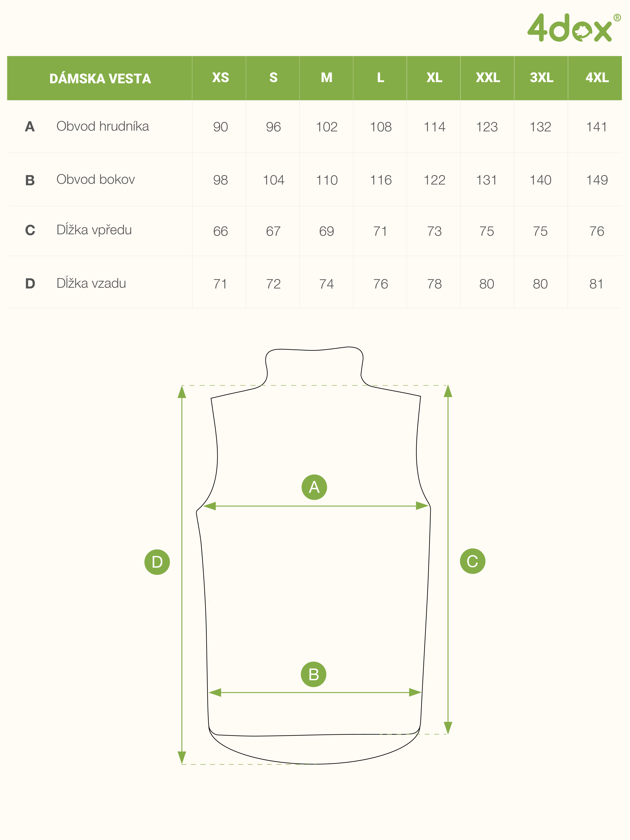The image size is (630, 840).
Task: Select the XS size column header
Action: pos(220,78)
